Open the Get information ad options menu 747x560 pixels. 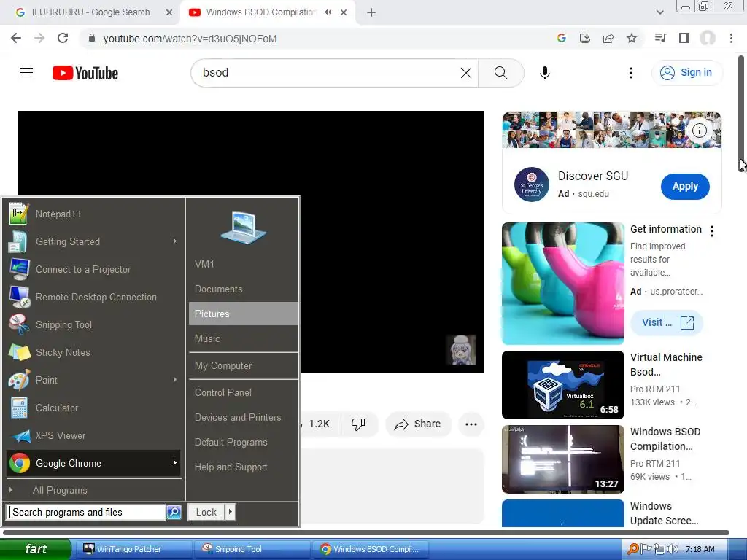pos(712,231)
